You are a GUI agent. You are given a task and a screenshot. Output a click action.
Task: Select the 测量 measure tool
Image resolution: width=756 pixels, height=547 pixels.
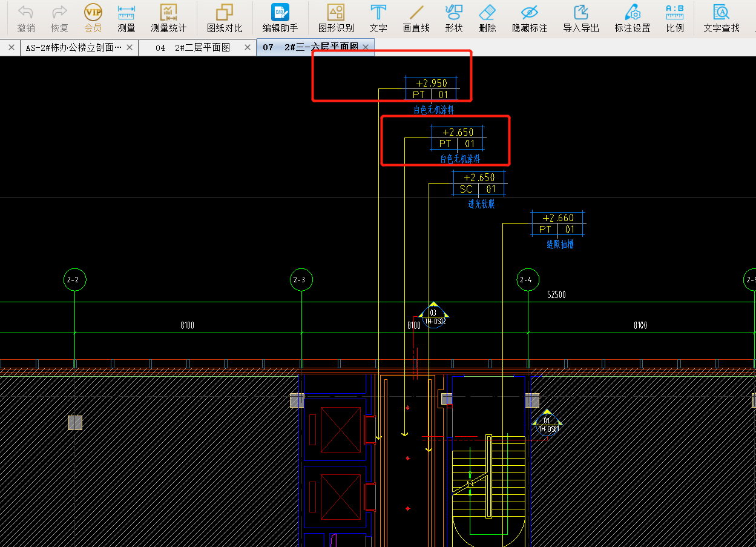click(x=127, y=13)
